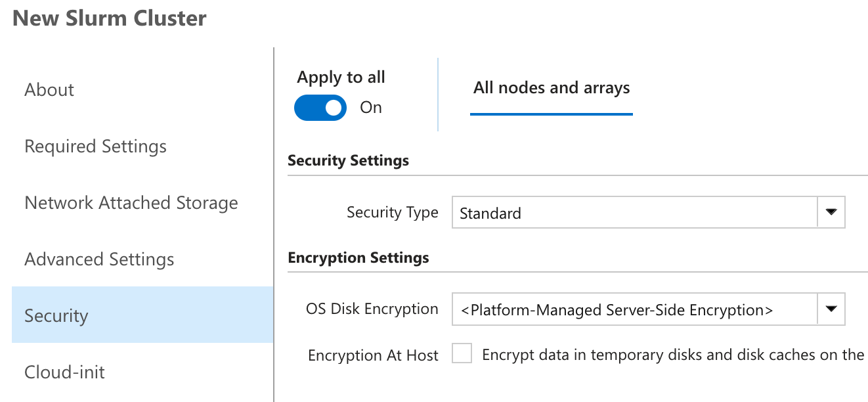The height and width of the screenshot is (402, 868).
Task: Click the On label next to the toggle
Action: click(x=370, y=107)
